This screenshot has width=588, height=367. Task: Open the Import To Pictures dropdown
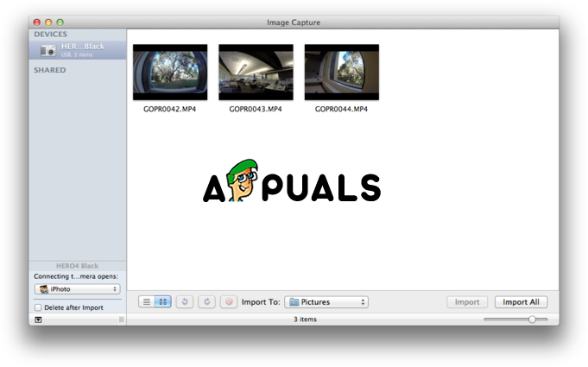click(x=326, y=302)
